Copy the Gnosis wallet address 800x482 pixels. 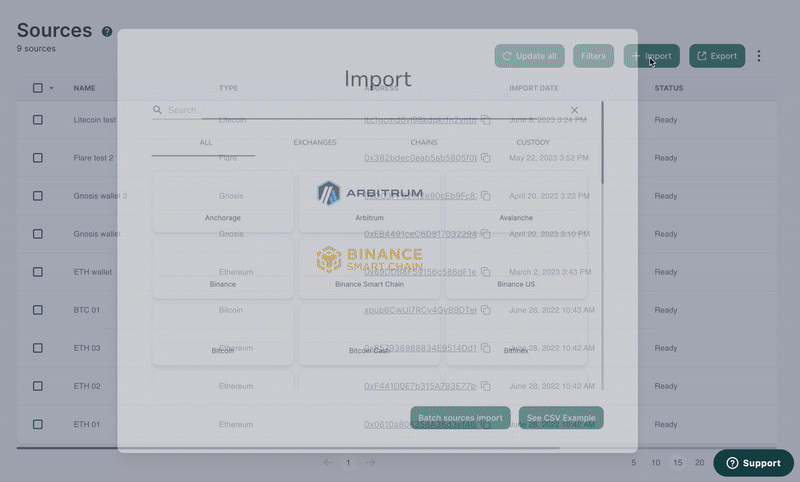tap(486, 234)
